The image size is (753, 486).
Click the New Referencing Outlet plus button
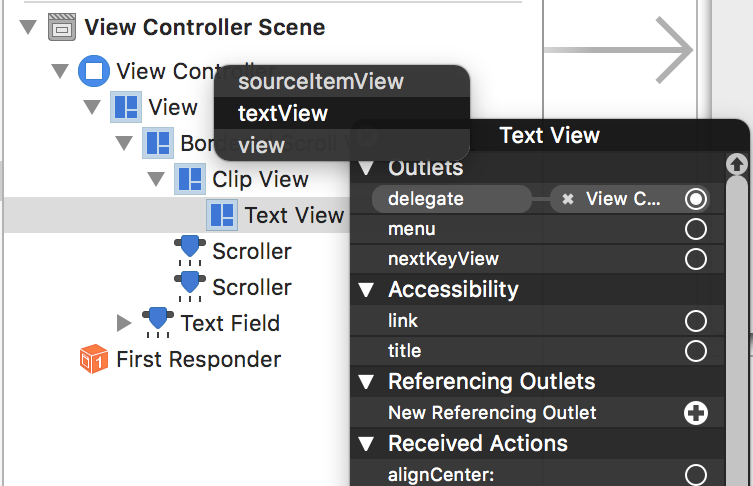696,413
